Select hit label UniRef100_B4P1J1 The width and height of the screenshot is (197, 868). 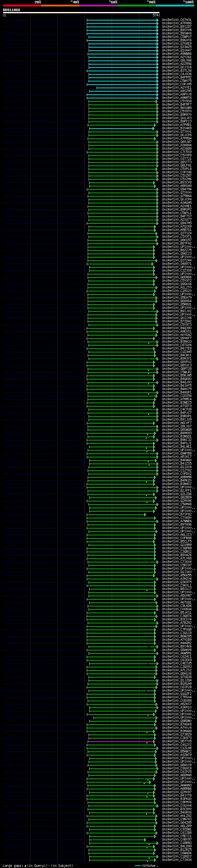[x=177, y=443]
